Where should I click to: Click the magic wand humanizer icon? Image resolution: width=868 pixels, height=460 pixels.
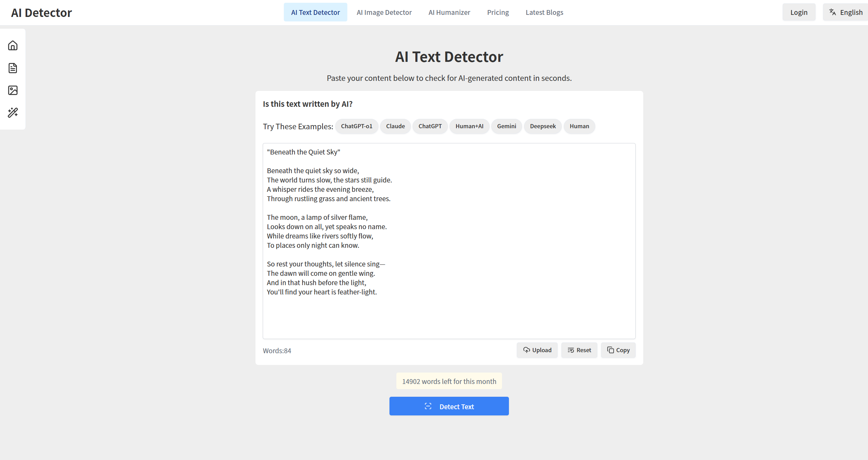point(13,113)
